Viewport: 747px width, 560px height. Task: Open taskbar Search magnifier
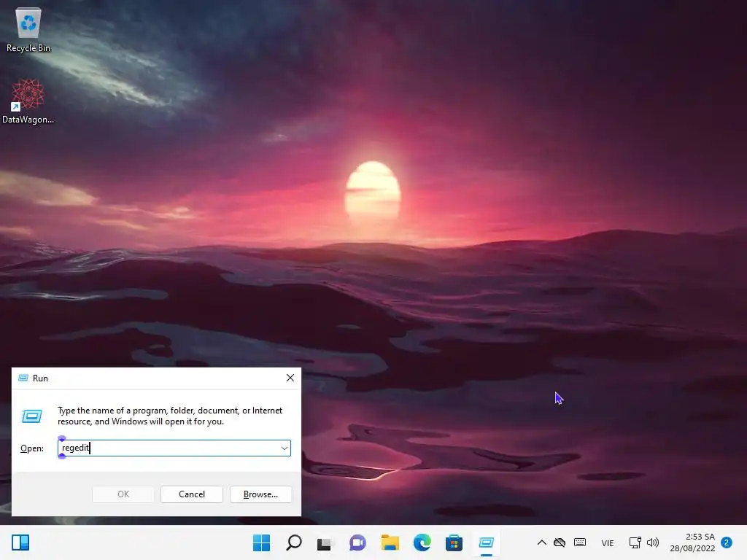[x=293, y=542]
